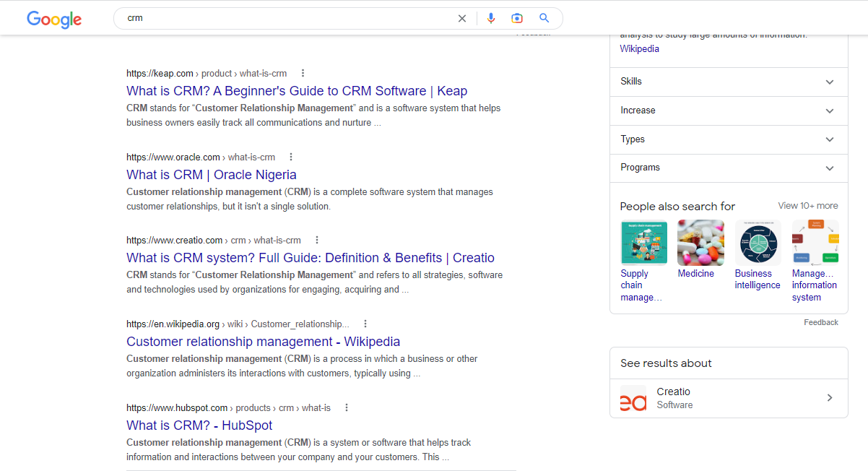868x471 pixels.
Task: Open Management information system thumbnail
Action: [815, 243]
